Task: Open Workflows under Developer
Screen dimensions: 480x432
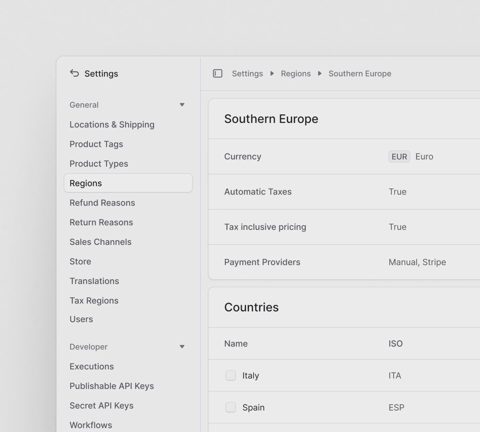Action: click(x=91, y=425)
